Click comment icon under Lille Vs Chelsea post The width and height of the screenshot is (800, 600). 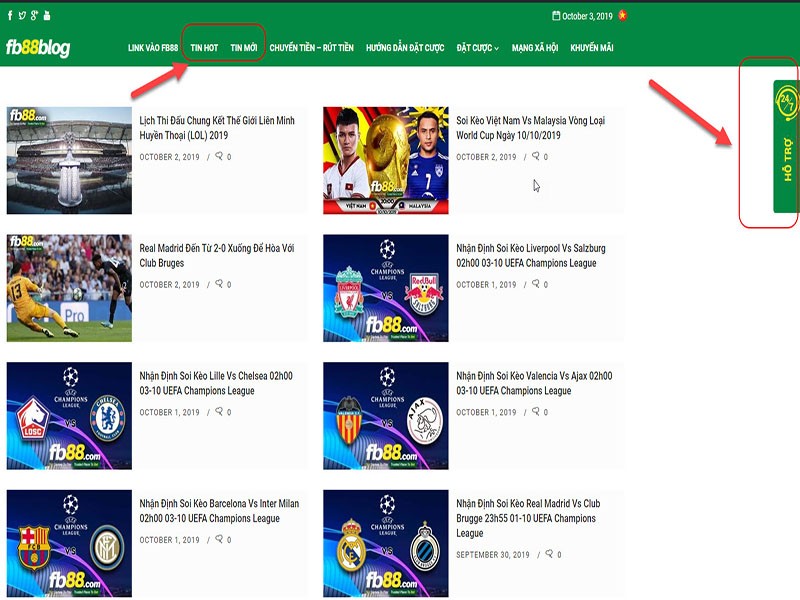click(x=219, y=411)
